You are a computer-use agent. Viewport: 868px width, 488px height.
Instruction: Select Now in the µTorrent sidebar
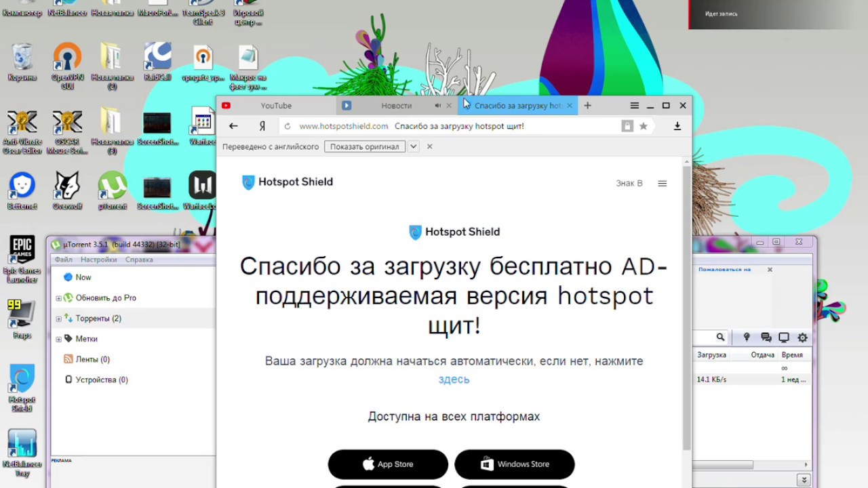tap(83, 277)
